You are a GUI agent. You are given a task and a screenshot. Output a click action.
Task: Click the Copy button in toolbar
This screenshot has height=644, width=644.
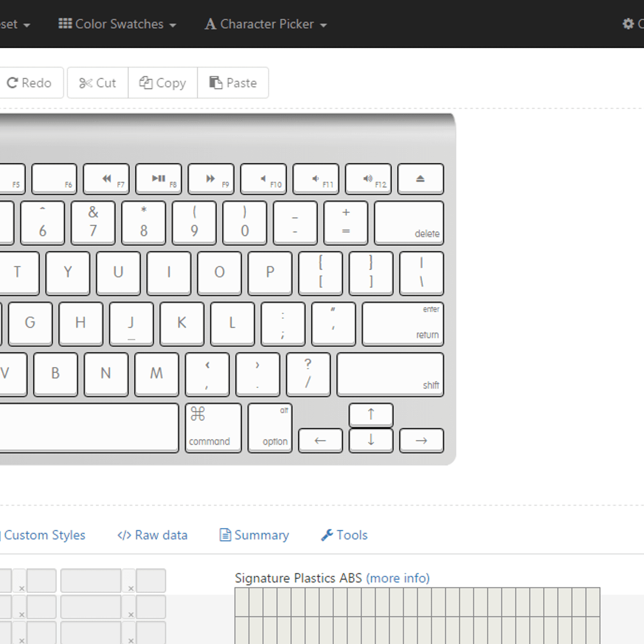[x=163, y=83]
